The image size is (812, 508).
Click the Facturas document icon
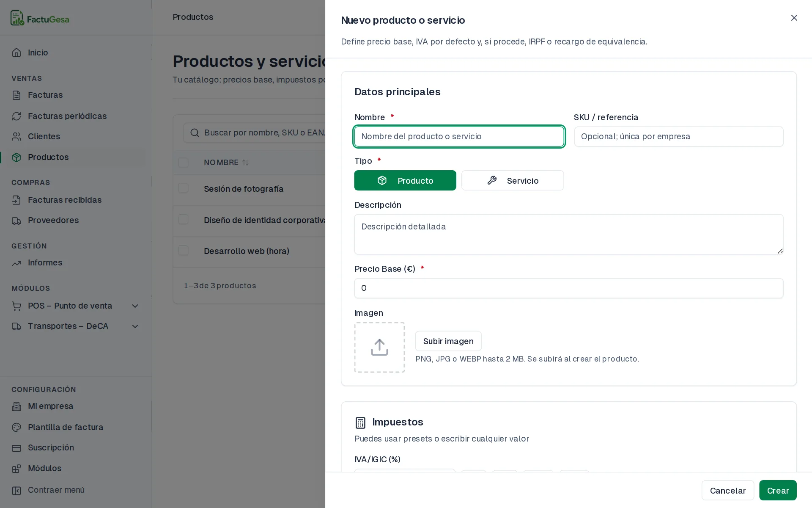click(x=16, y=95)
